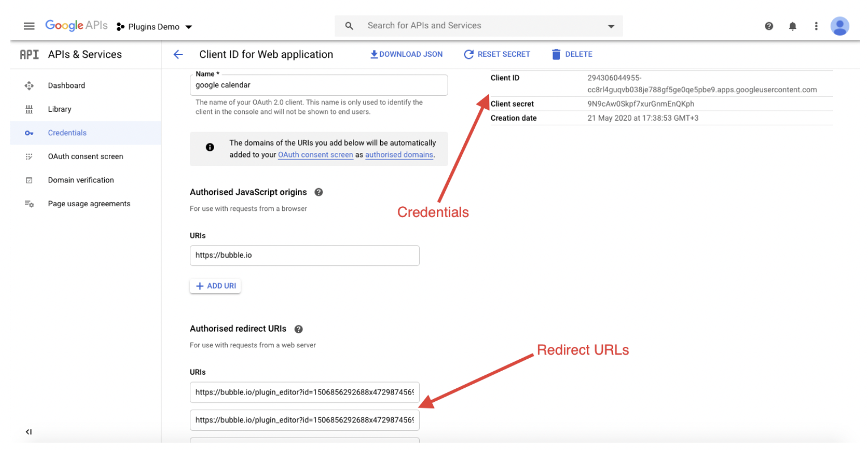Collapse the sidebar using bottom-left arrow
Image resolution: width=868 pixels, height=450 pixels.
point(28,432)
